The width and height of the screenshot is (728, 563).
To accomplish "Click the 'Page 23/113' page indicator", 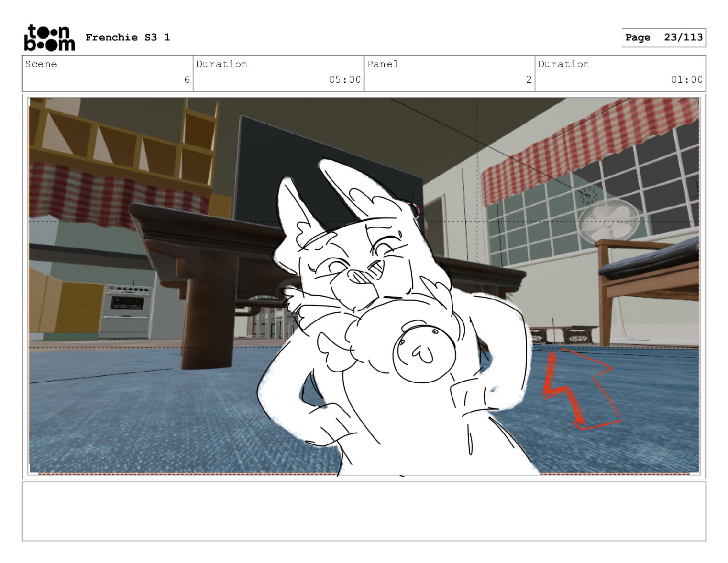I will (x=664, y=38).
